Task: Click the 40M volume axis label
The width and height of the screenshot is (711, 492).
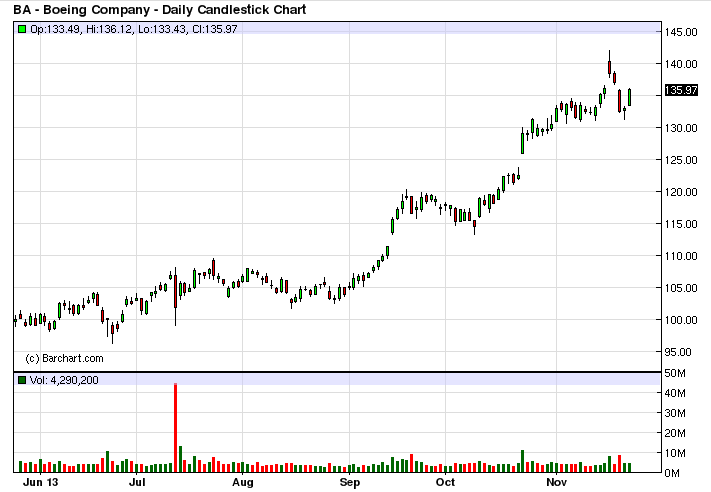Action: 675,393
